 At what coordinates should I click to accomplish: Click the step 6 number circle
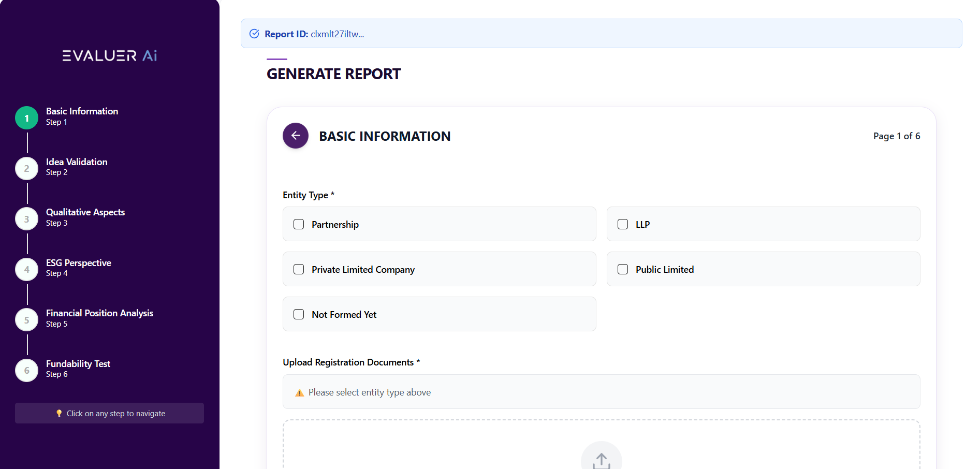27,371
